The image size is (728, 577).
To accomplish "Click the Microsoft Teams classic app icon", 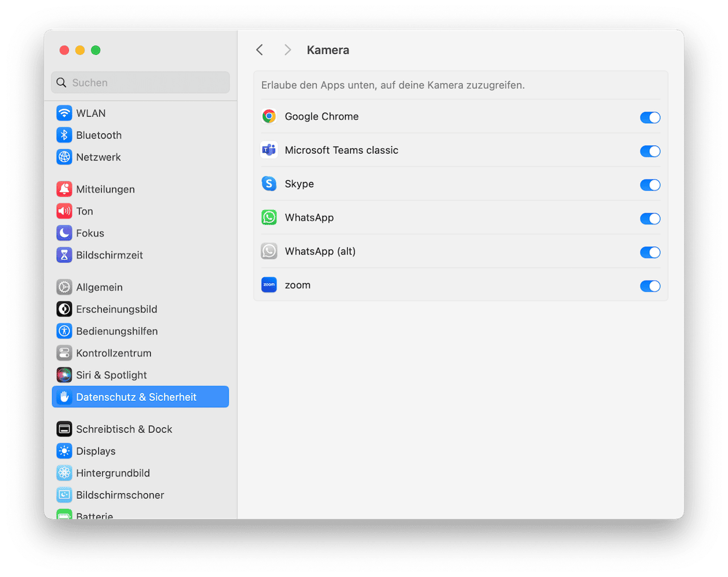I will click(269, 150).
